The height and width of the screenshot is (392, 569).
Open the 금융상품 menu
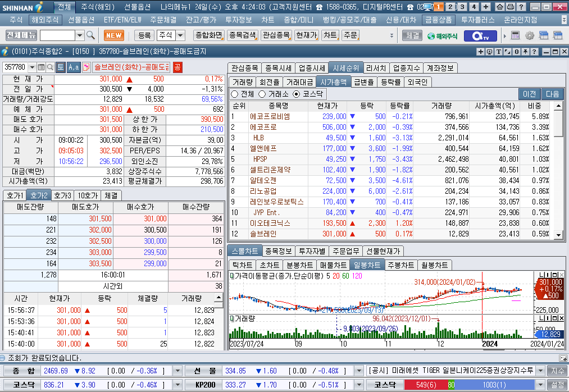coord(439,20)
